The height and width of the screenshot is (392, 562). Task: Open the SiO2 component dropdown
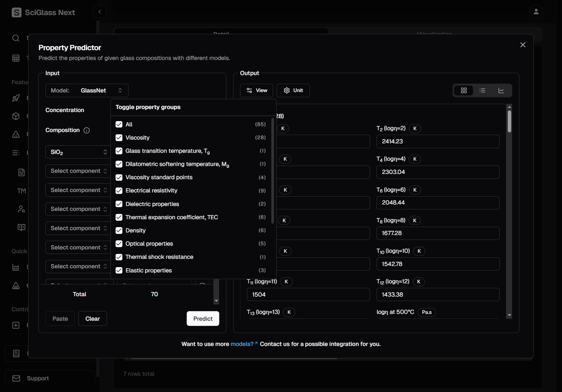[x=79, y=152]
